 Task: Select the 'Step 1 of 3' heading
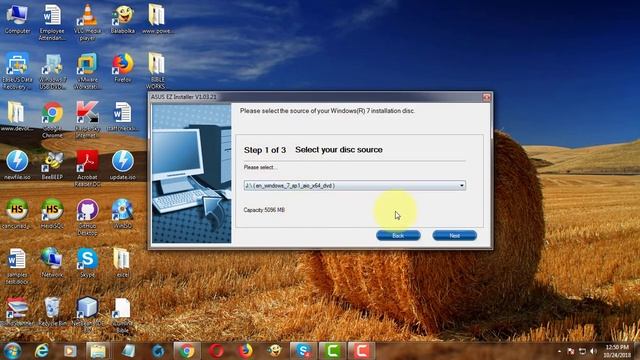point(265,150)
